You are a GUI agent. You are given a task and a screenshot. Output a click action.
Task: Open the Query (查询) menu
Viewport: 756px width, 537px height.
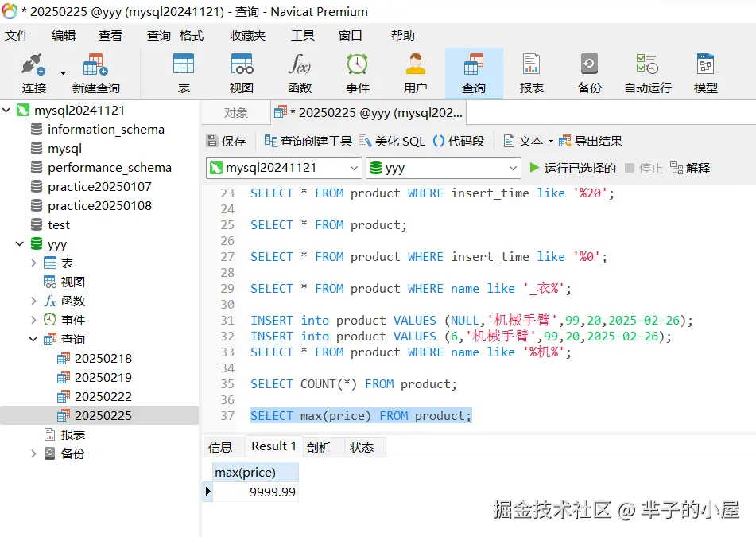159,35
